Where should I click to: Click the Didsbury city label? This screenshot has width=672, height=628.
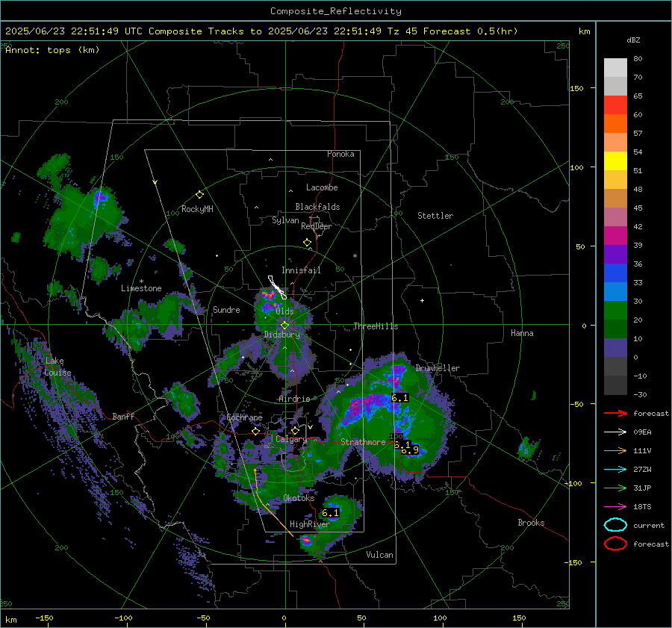pos(282,335)
